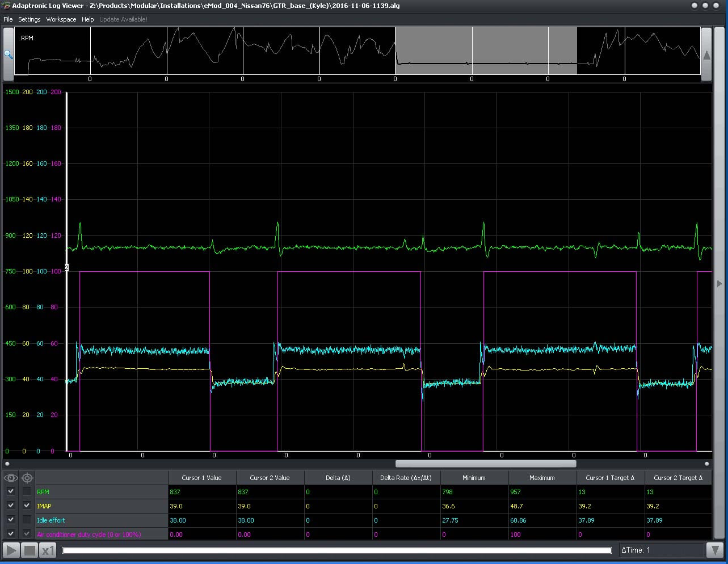Viewport: 728px width, 564px height.
Task: Click the Maximum column header
Action: (542, 478)
